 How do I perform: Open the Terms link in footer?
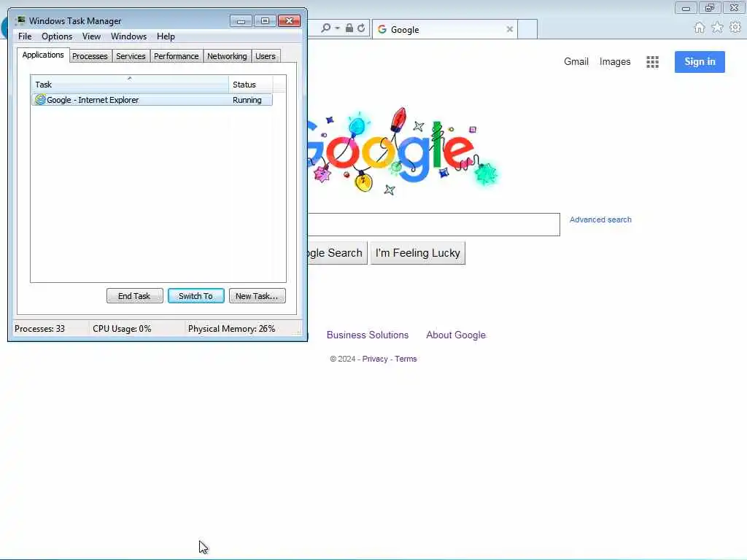pyautogui.click(x=406, y=359)
